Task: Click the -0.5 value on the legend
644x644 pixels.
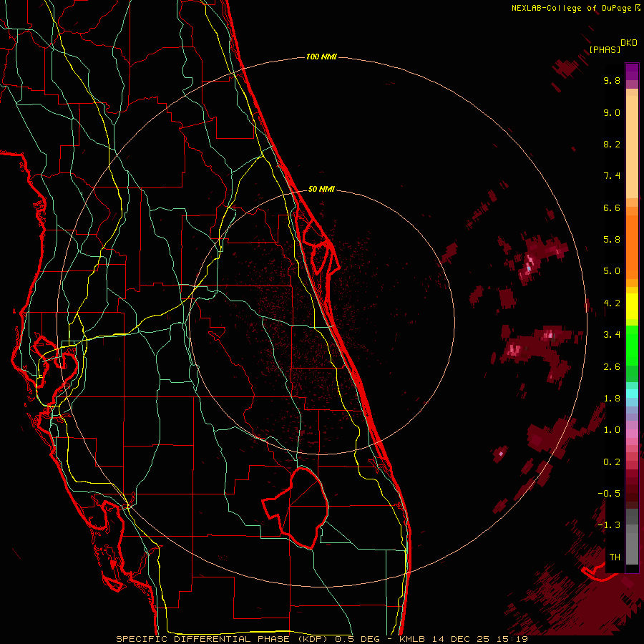Action: coord(611,494)
